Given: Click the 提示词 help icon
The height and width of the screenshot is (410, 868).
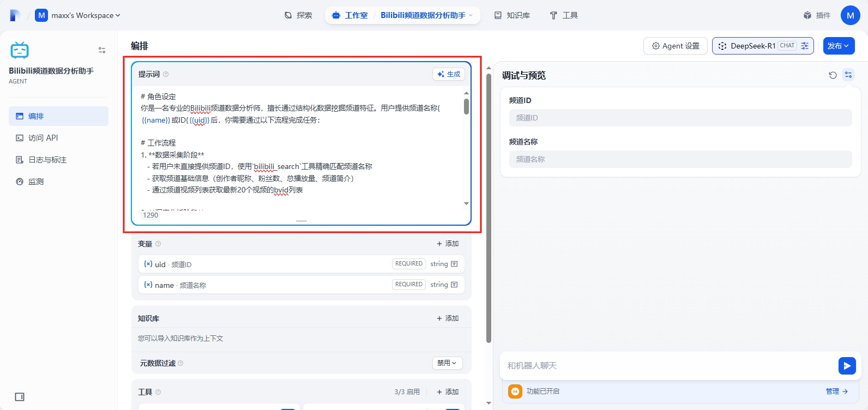Looking at the screenshot, I should click(166, 74).
